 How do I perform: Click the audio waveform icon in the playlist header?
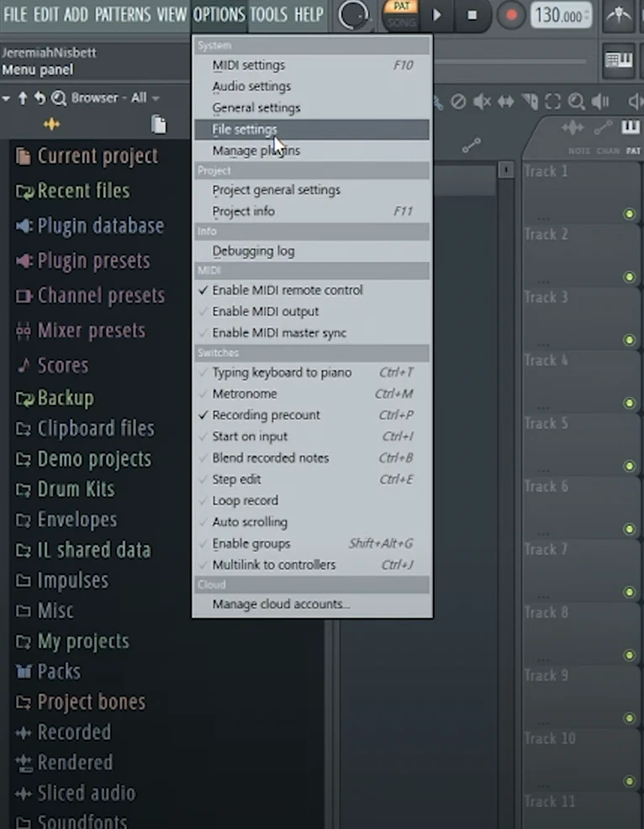tap(573, 128)
